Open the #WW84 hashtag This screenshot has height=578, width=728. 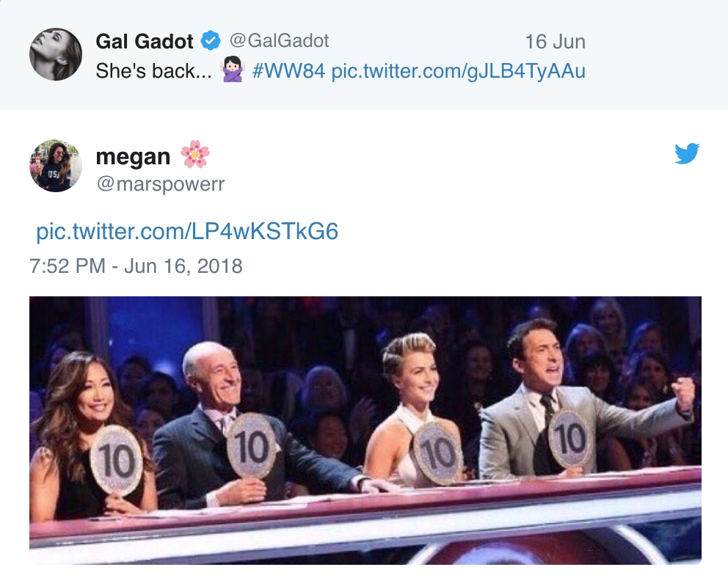tap(288, 72)
